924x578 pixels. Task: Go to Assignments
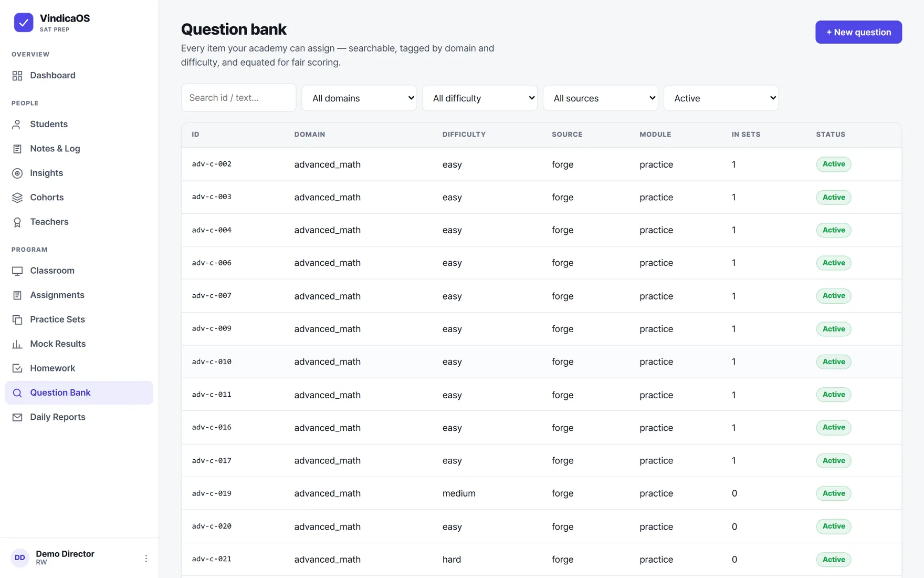pyautogui.click(x=79, y=295)
